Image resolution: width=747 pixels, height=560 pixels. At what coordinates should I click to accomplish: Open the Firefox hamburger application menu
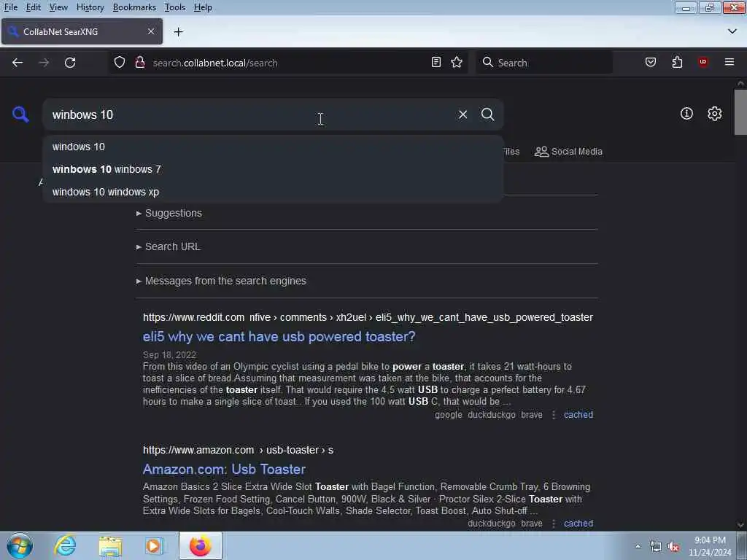[729, 63]
